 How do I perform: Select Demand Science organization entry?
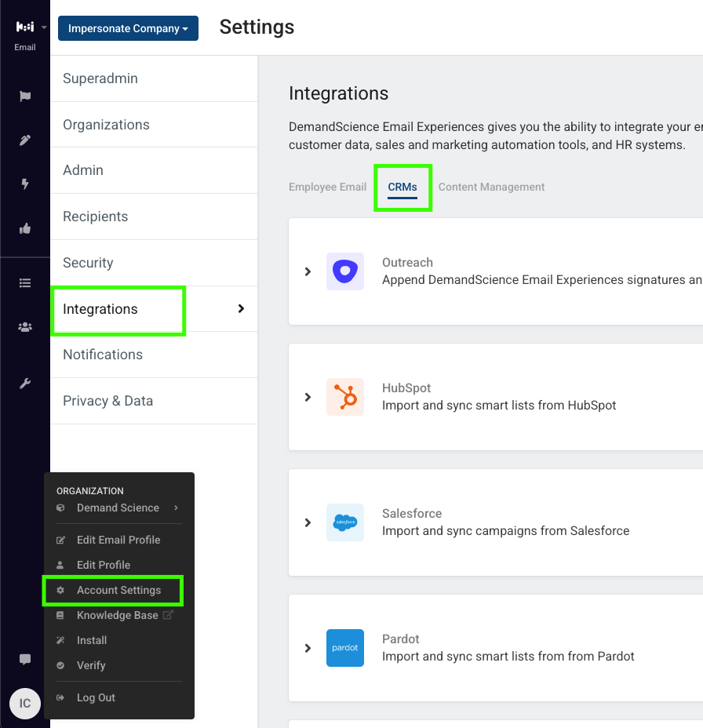pos(118,508)
